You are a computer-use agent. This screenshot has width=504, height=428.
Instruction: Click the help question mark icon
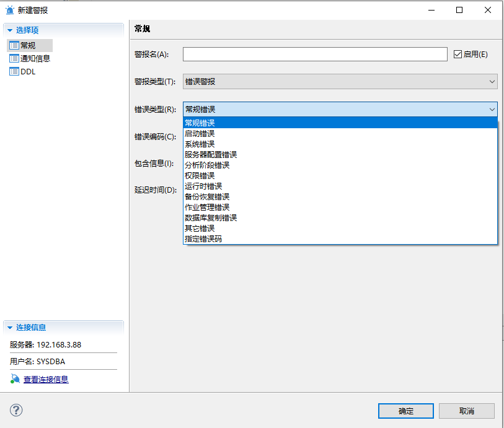tap(15, 410)
